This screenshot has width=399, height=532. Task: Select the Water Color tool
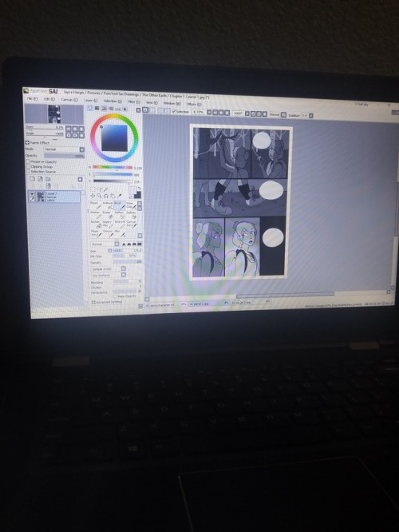(x=130, y=205)
